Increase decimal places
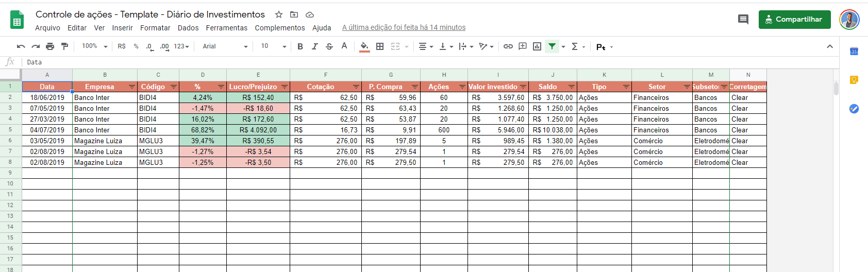The image size is (868, 272). pos(164,46)
